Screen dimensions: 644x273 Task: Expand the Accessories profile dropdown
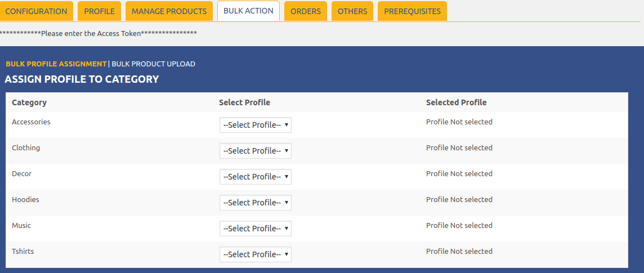click(255, 125)
